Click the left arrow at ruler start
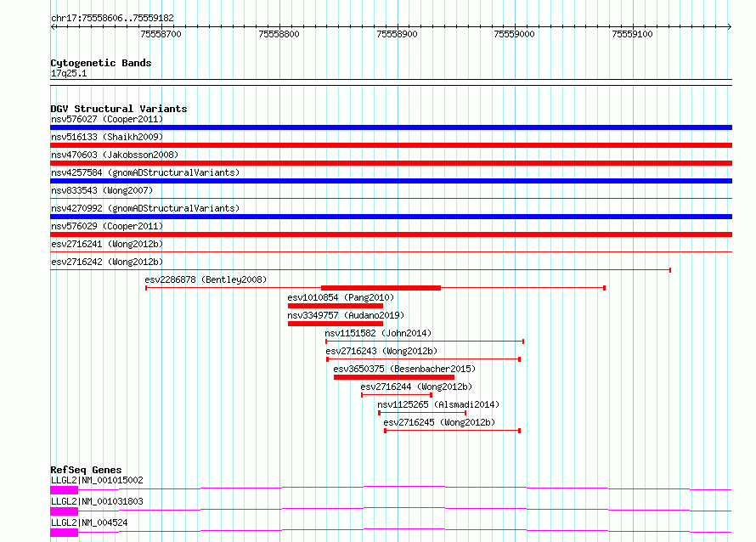Image resolution: width=756 pixels, height=542 pixels. 53,26
